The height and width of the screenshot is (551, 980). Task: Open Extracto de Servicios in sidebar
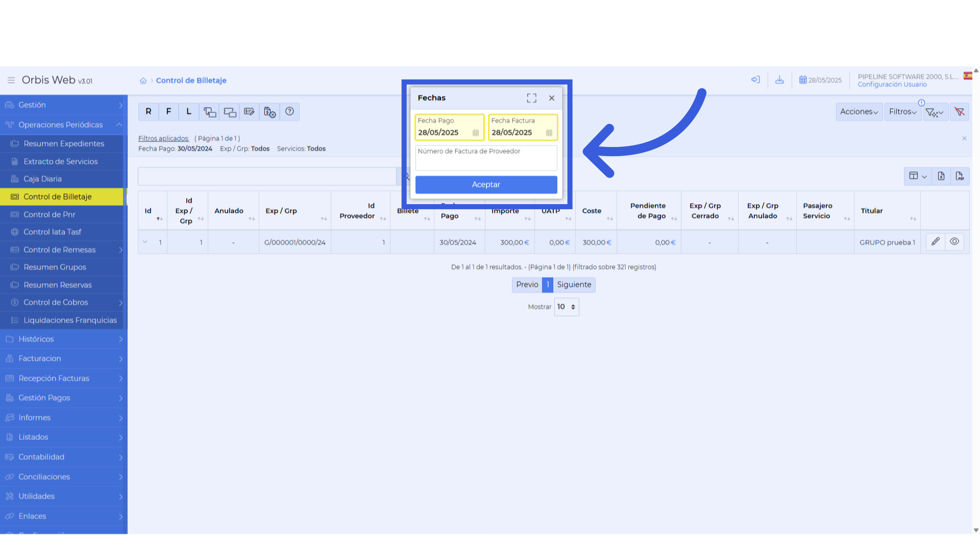point(62,161)
